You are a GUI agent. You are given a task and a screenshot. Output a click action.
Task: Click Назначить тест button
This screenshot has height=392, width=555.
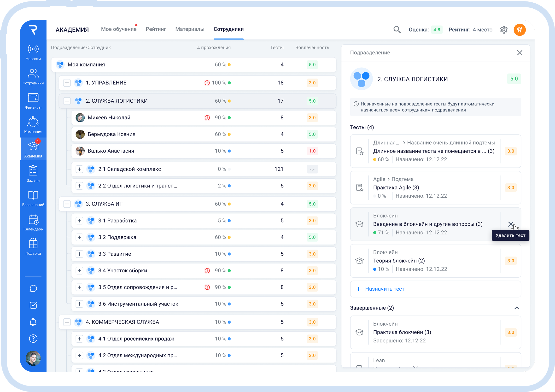point(435,289)
